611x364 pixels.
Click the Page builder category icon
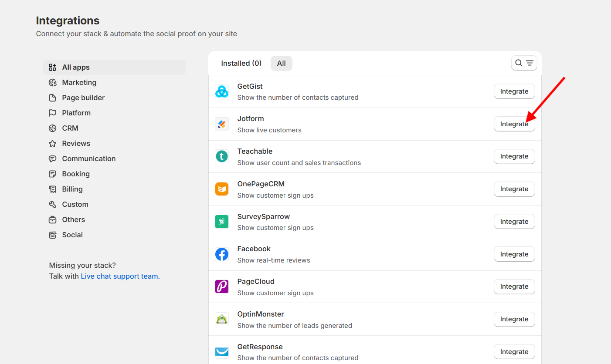pos(53,98)
